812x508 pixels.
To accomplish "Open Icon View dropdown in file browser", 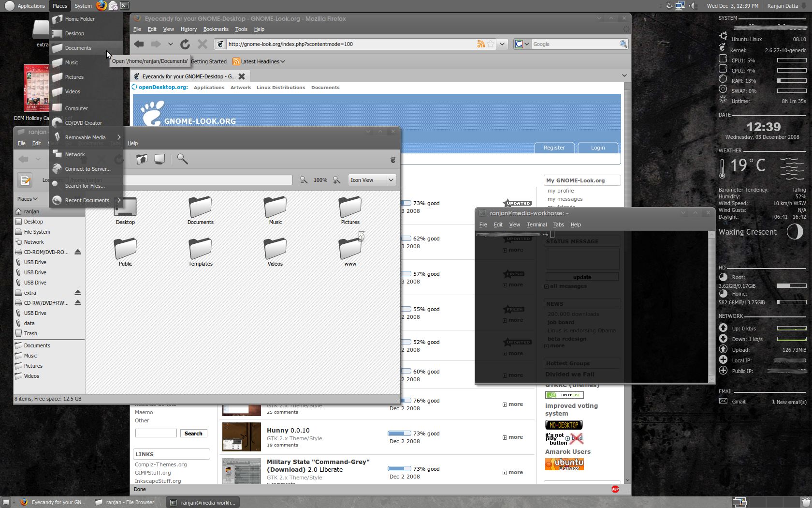I will (372, 180).
